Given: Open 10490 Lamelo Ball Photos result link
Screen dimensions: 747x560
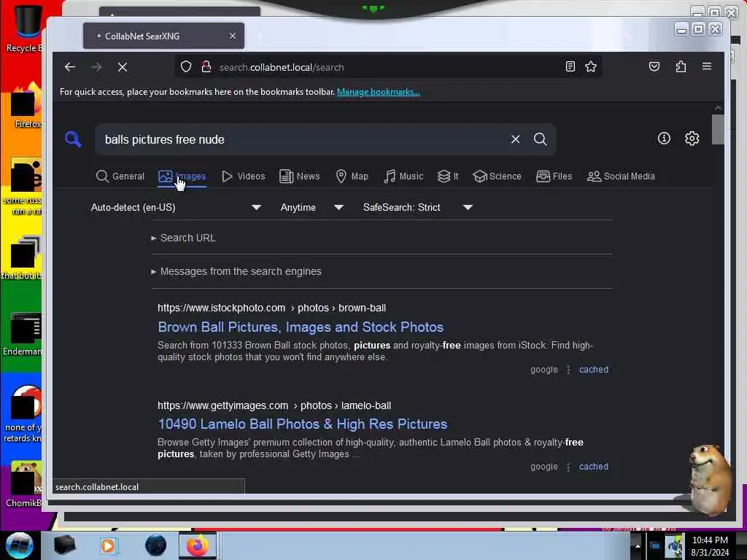Looking at the screenshot, I should [x=303, y=424].
